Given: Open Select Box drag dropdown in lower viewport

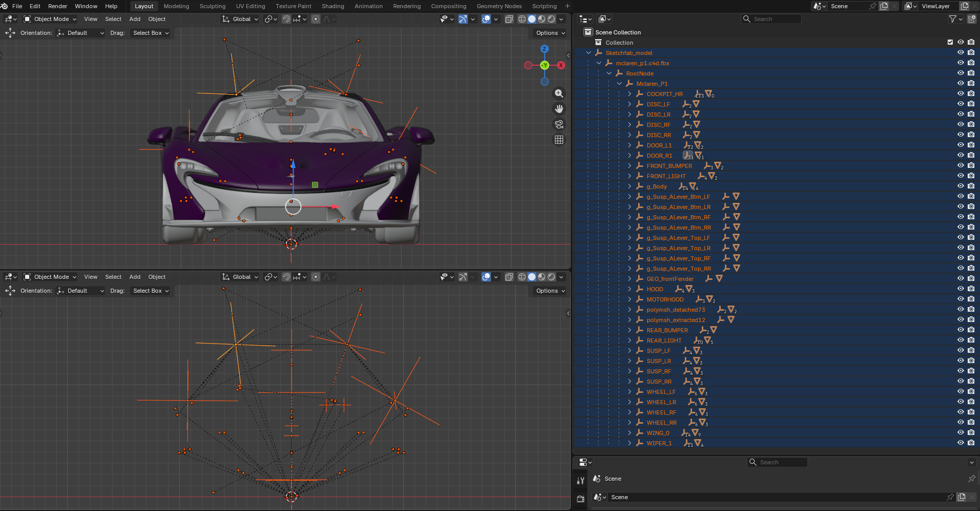Looking at the screenshot, I should coord(150,291).
